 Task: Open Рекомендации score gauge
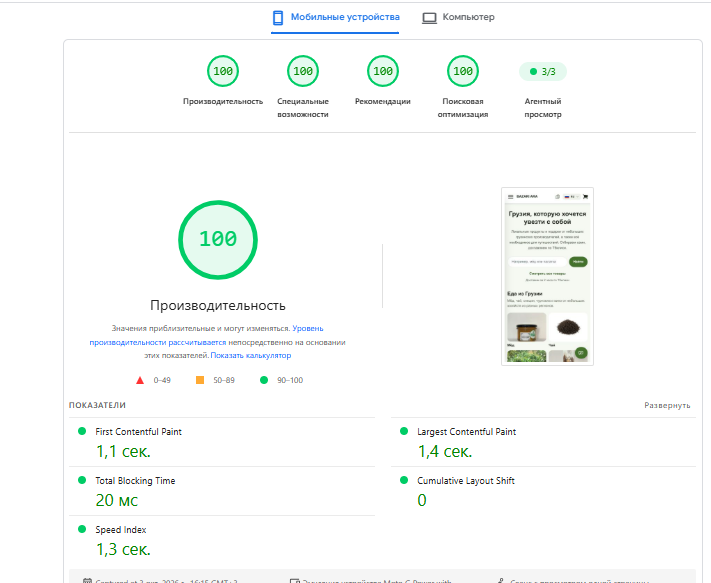tap(383, 71)
